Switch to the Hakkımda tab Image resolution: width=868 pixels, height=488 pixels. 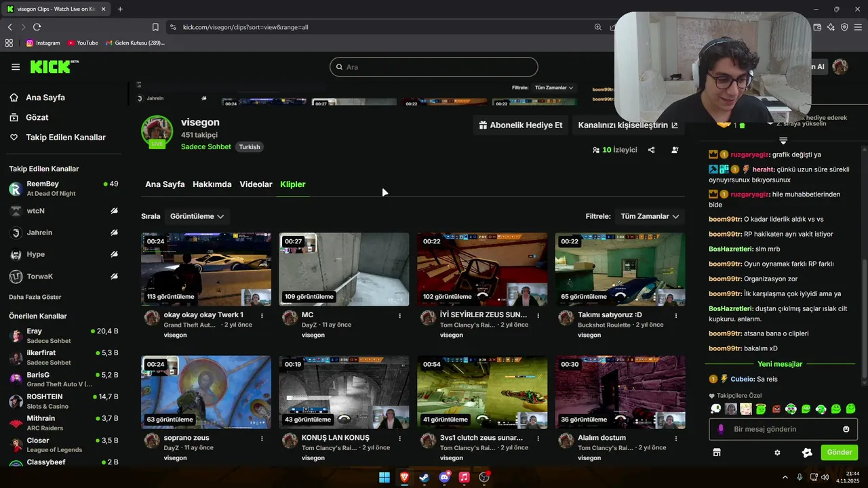212,184
